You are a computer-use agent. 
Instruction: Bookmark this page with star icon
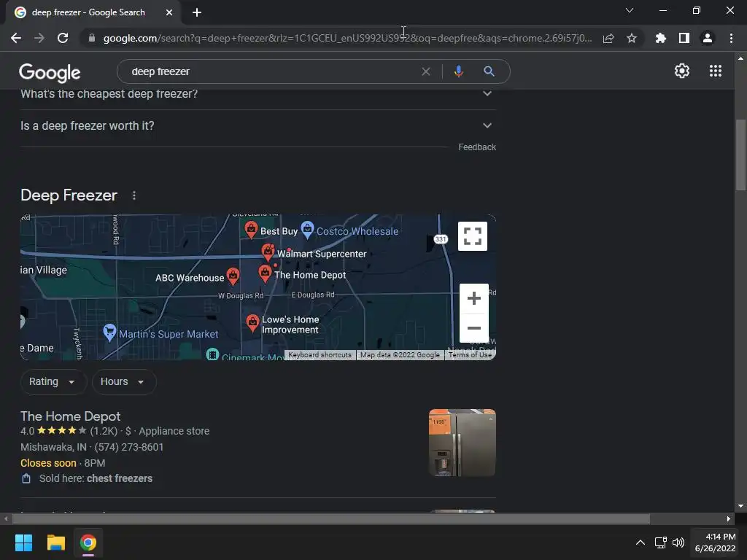[x=632, y=38]
